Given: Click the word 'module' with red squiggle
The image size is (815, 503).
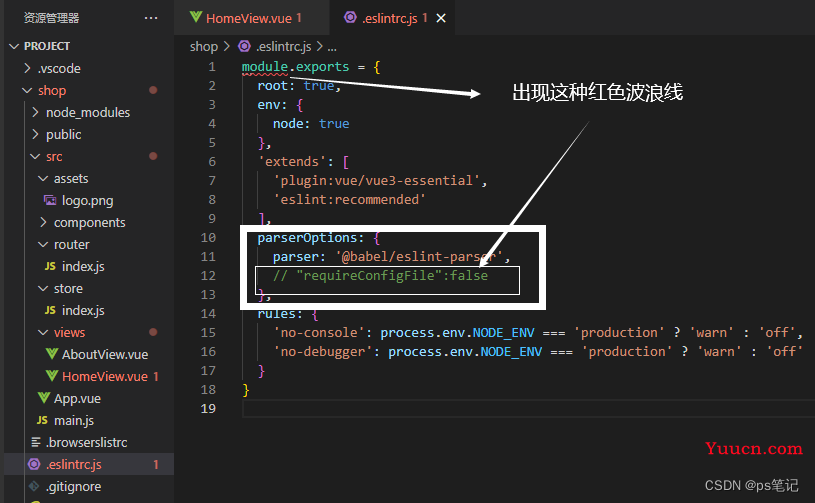Looking at the screenshot, I should (265, 67).
